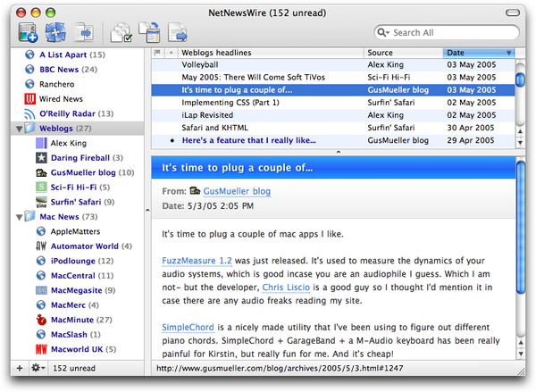Click the article pane scrollbar thumb
Image resolution: width=536 pixels, height=392 pixels.
[x=521, y=227]
